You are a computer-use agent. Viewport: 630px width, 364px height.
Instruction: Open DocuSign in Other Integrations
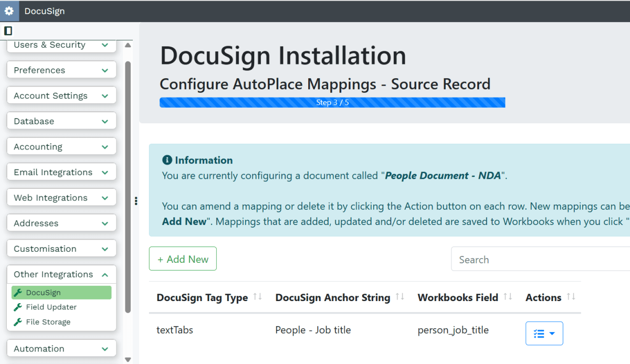(61, 293)
